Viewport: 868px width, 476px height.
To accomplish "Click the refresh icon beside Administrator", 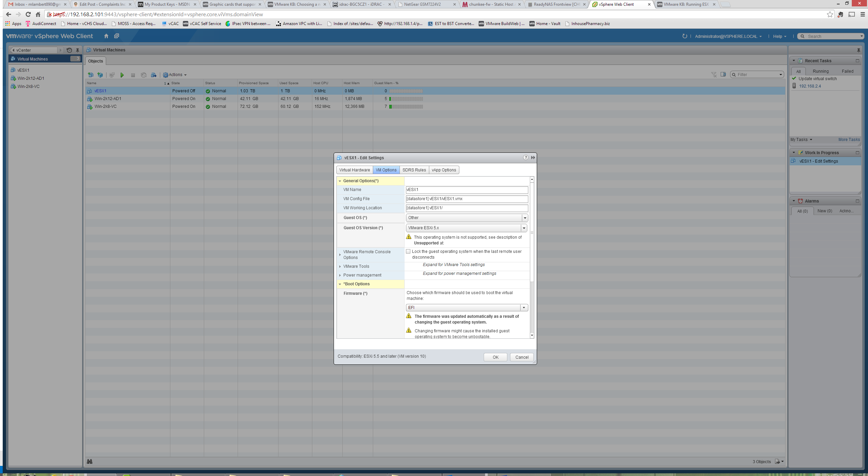I will pos(684,36).
